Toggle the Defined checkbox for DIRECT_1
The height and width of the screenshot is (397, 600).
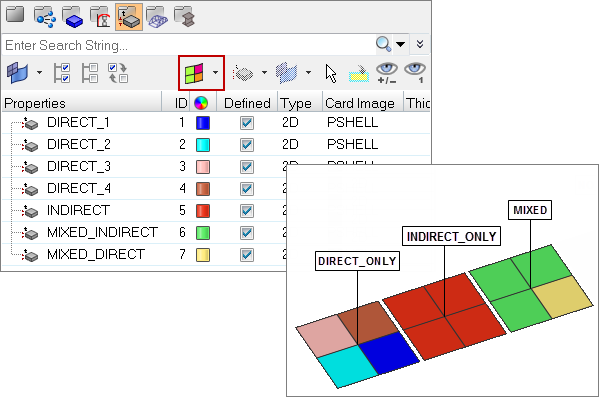pos(247,123)
